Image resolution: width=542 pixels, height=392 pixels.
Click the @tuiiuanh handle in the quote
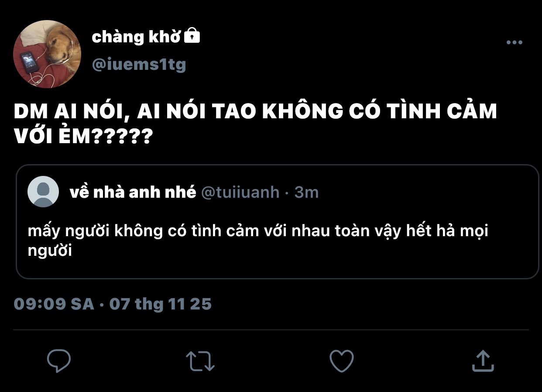(x=240, y=192)
